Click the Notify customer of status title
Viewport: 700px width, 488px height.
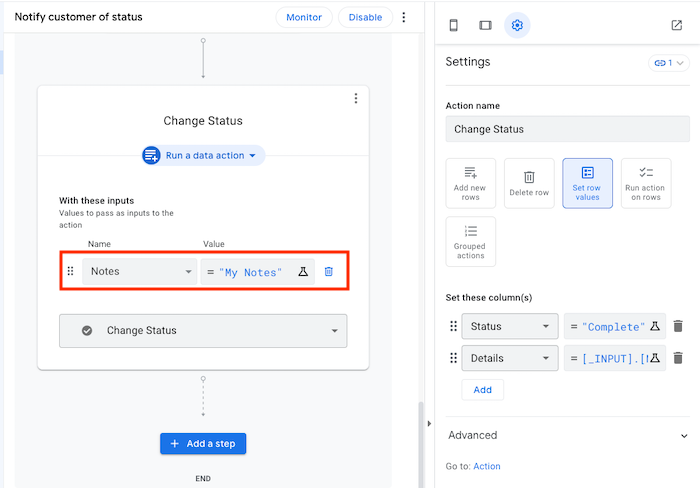(x=79, y=17)
